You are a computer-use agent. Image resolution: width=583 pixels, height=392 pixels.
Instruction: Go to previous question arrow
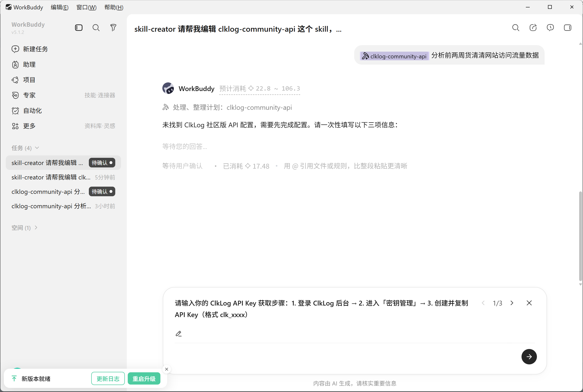tap(483, 303)
